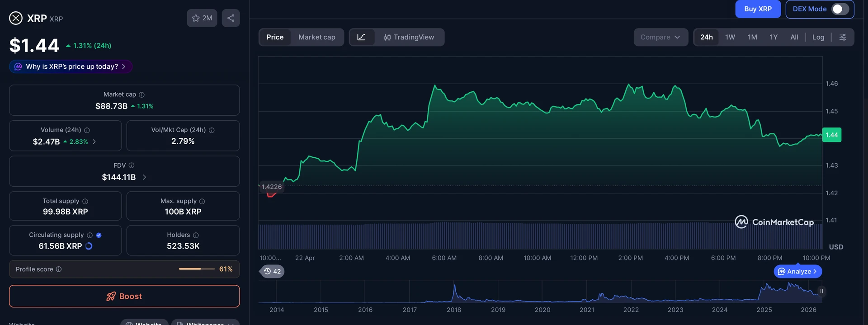Click the Profile score progress bar
Screen dimensions: 868x325
197,269
